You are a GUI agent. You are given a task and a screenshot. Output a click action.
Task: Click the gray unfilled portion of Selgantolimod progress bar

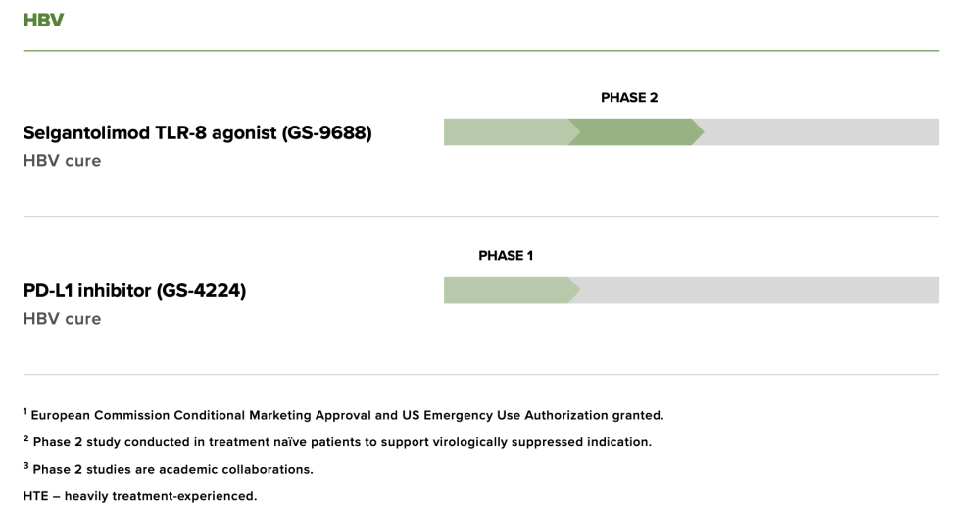pyautogui.click(x=818, y=132)
